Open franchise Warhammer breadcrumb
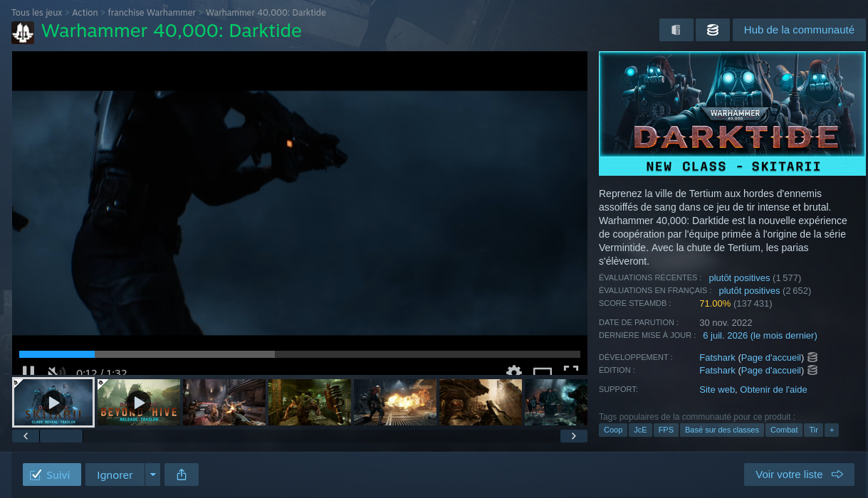 click(x=152, y=13)
